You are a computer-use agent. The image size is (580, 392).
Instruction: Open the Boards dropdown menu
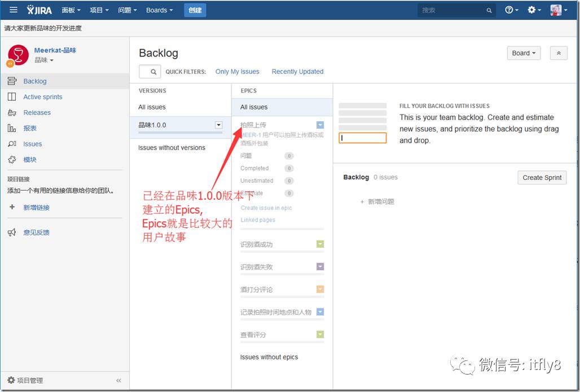coord(160,10)
